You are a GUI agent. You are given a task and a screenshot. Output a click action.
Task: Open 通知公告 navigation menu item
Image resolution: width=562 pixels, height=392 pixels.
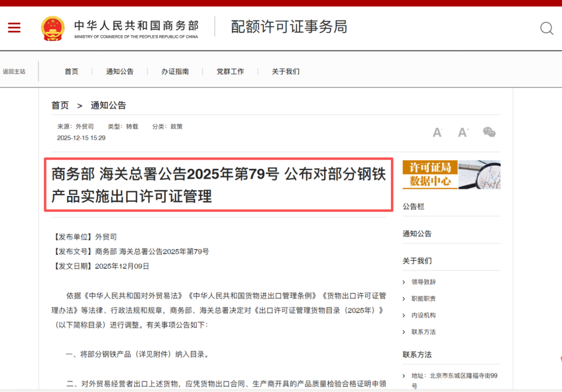(120, 72)
